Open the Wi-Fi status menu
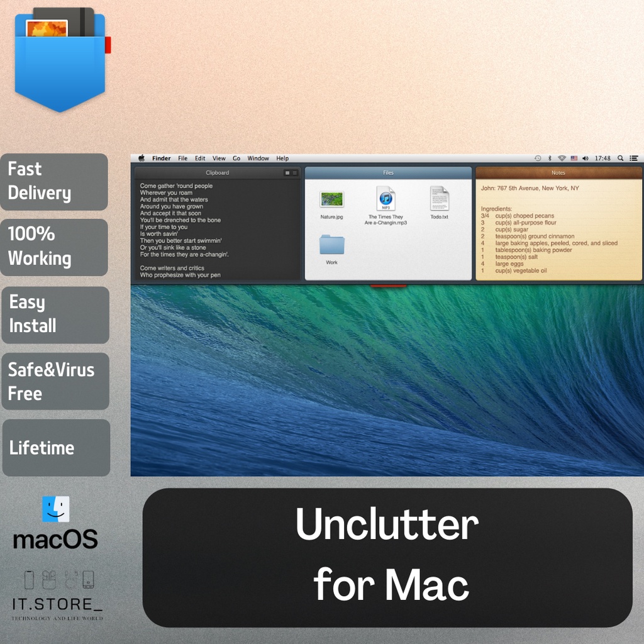The image size is (644, 644). (x=562, y=158)
